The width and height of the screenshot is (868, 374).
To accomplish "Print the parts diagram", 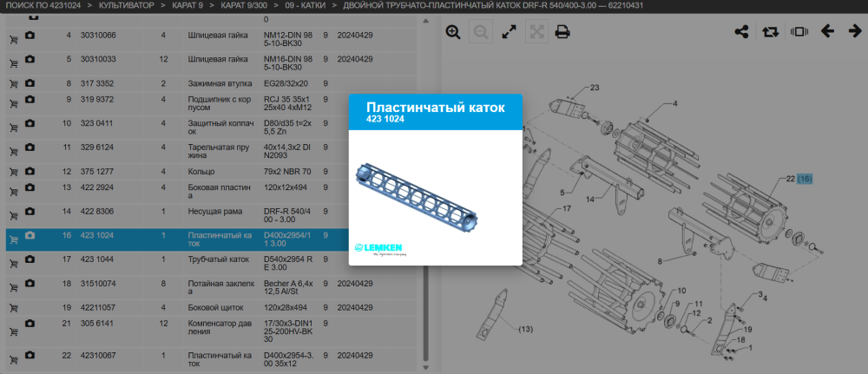I will tap(562, 32).
